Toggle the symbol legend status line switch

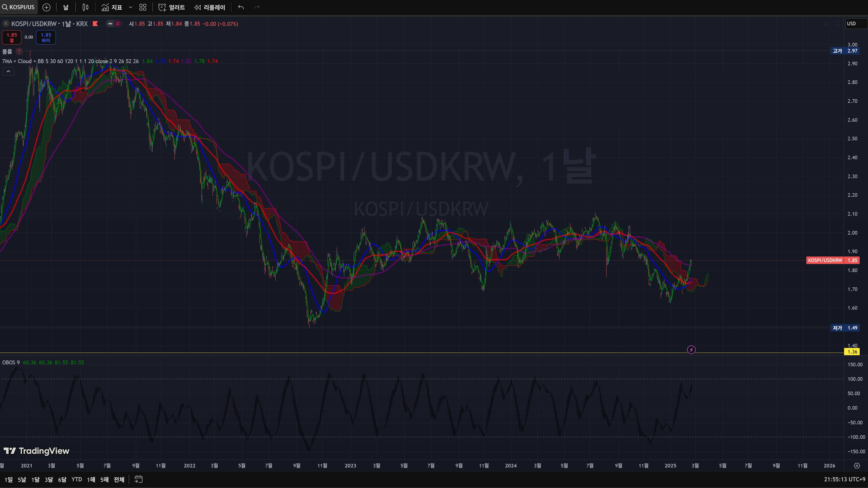pyautogui.click(x=114, y=24)
